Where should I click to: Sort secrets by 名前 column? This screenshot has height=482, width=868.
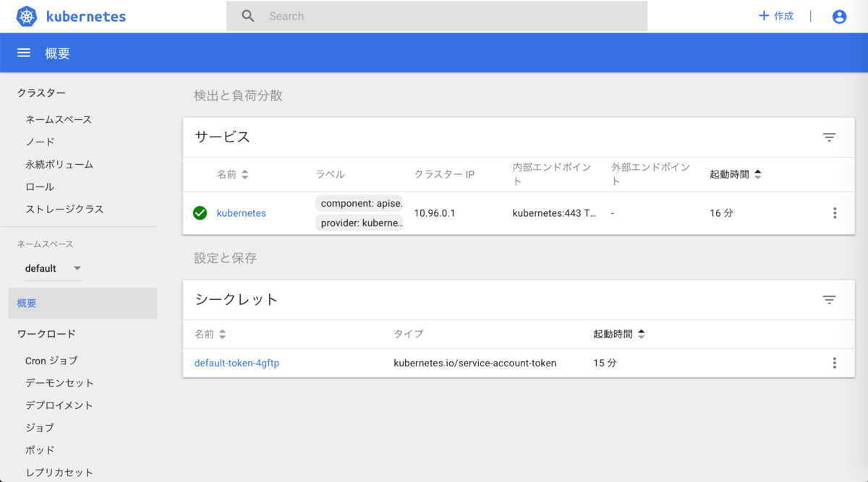pyautogui.click(x=210, y=334)
